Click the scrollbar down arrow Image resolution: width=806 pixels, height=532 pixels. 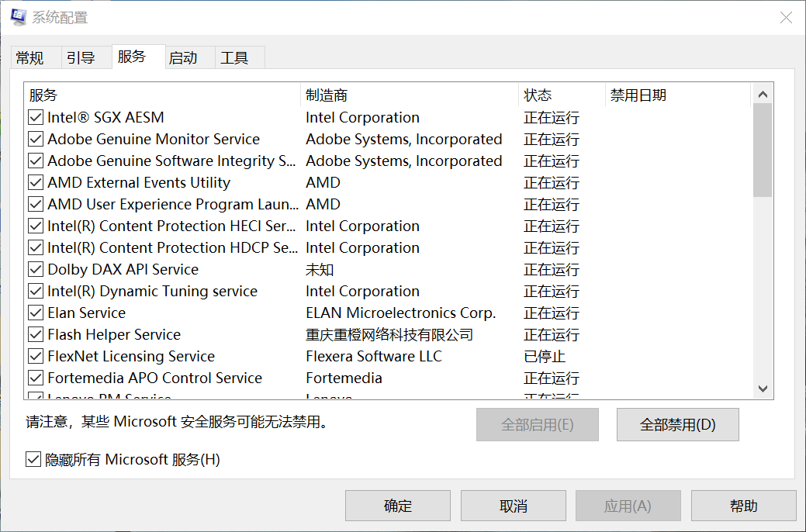(763, 389)
